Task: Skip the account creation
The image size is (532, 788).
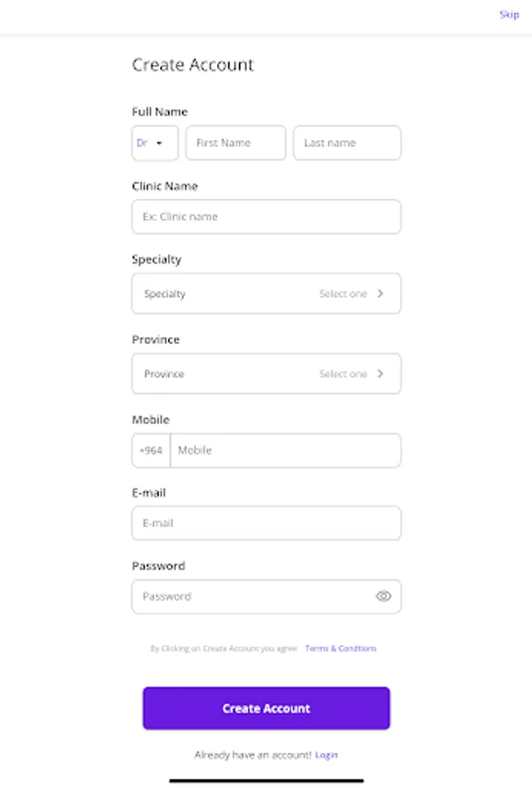Action: [508, 14]
